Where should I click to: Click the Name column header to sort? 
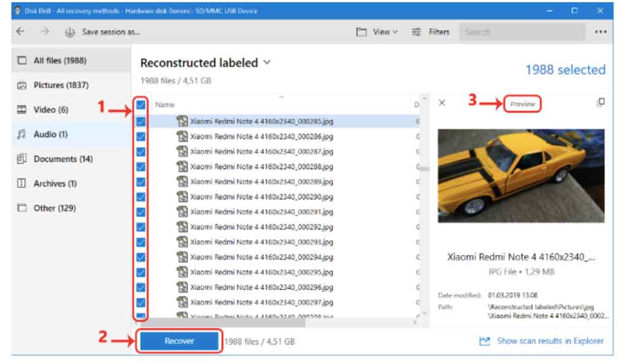165,105
